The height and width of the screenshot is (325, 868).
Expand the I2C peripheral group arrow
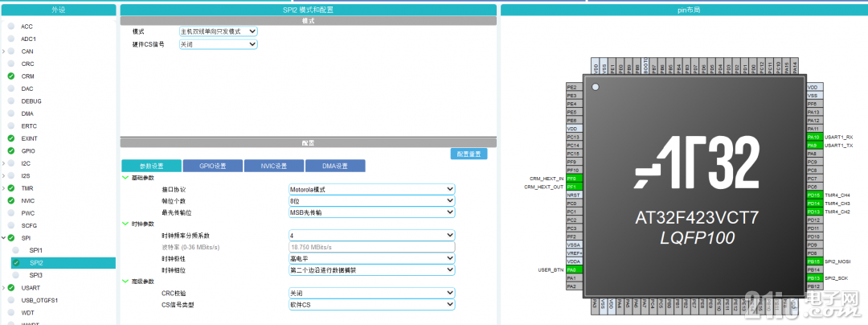pyautogui.click(x=4, y=163)
